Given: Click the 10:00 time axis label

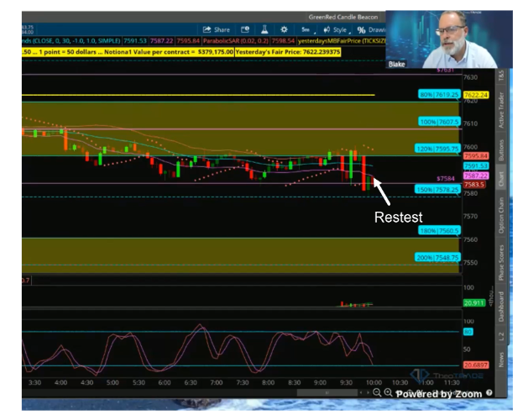Looking at the screenshot, I should 374,382.
